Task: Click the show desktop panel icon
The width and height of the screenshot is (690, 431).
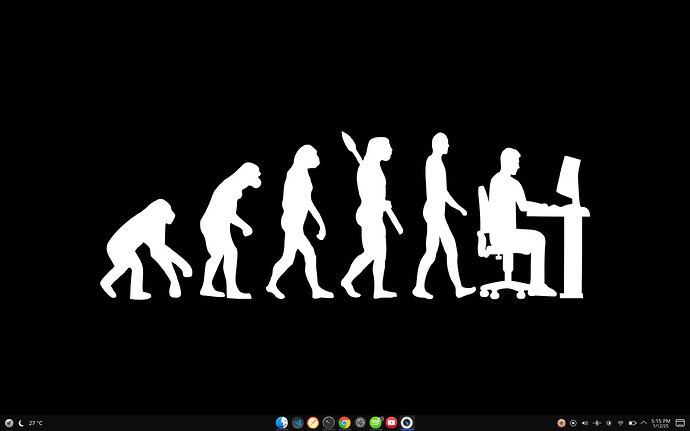Action: [680, 423]
